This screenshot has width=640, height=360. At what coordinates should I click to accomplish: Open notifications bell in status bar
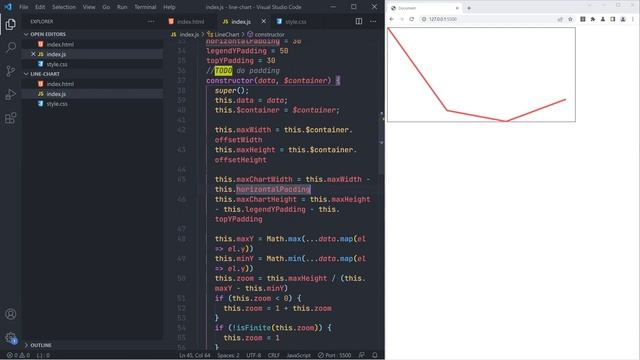point(375,355)
